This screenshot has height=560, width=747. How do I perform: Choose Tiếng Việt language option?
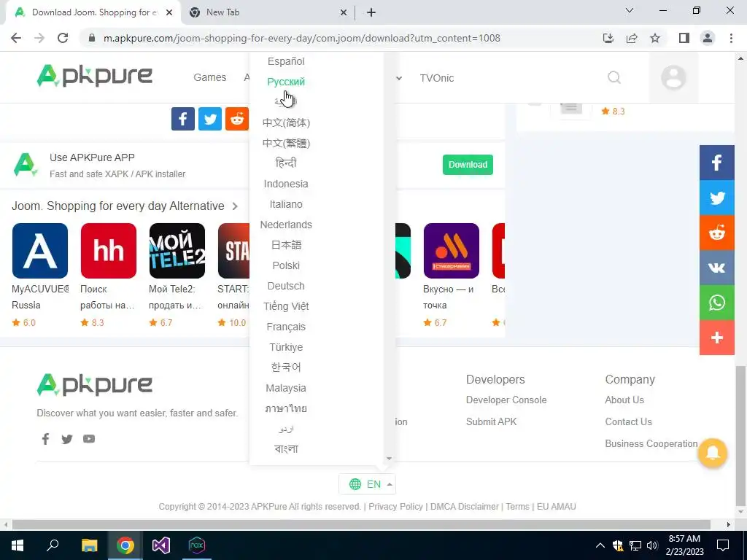[x=286, y=307]
